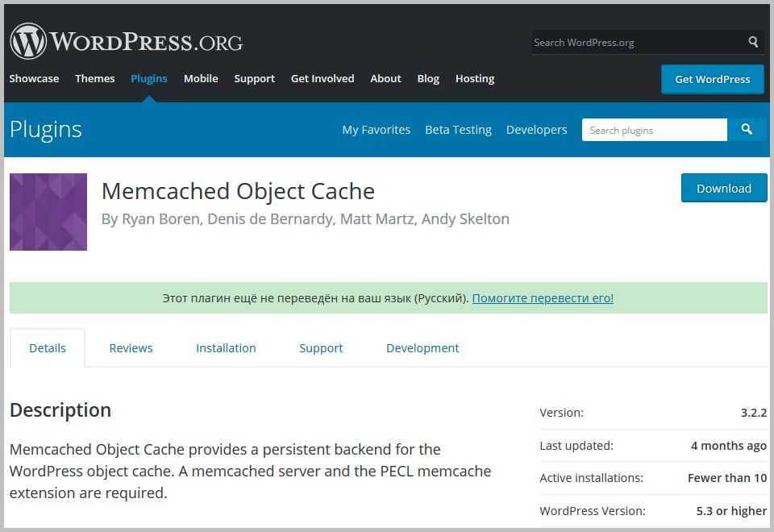Switch to the Reviews tab
This screenshot has height=532, width=774.
click(131, 348)
